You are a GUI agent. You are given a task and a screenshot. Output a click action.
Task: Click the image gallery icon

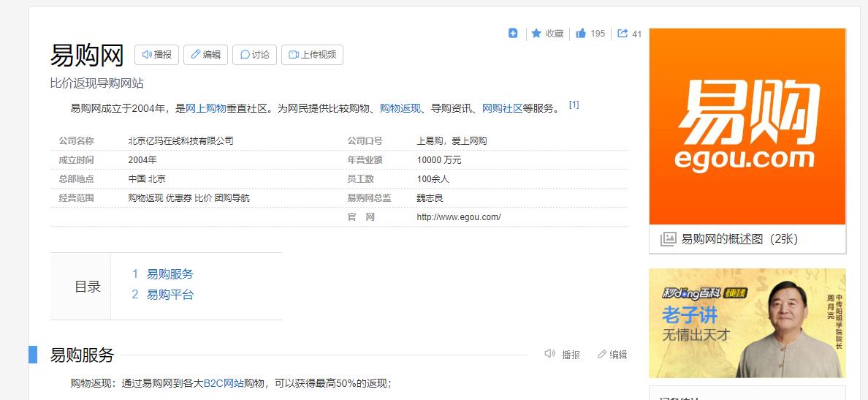point(668,239)
